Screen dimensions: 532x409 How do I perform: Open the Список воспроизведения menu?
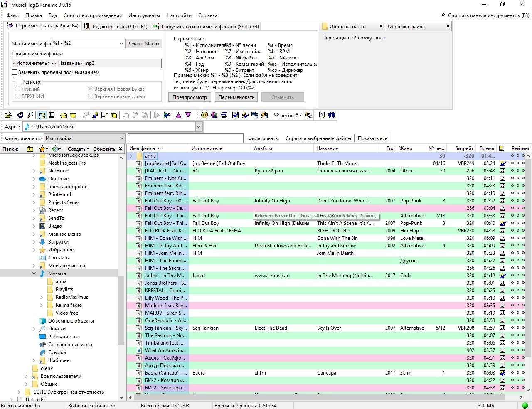click(x=93, y=15)
